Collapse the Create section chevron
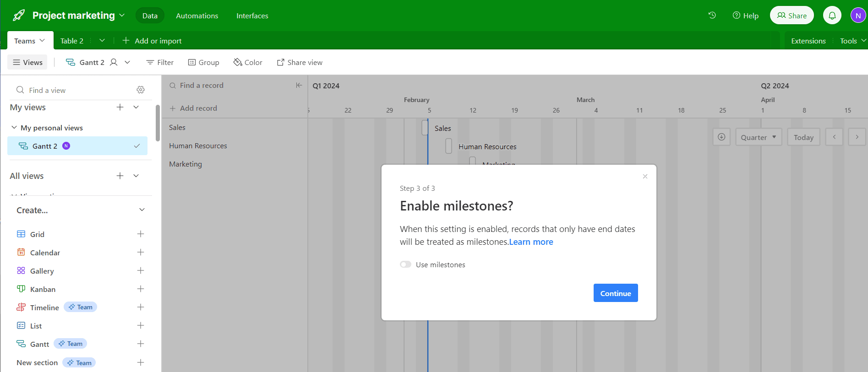 coord(142,210)
